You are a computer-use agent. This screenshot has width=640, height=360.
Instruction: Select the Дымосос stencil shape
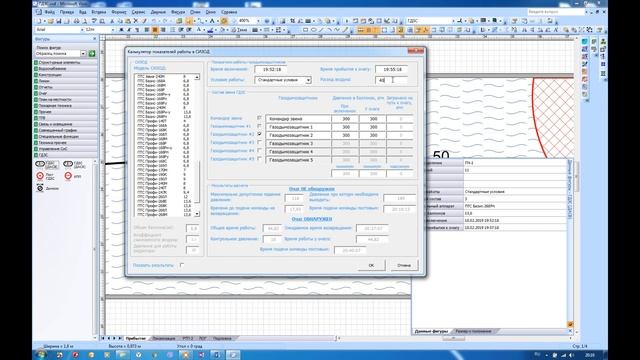[47, 188]
